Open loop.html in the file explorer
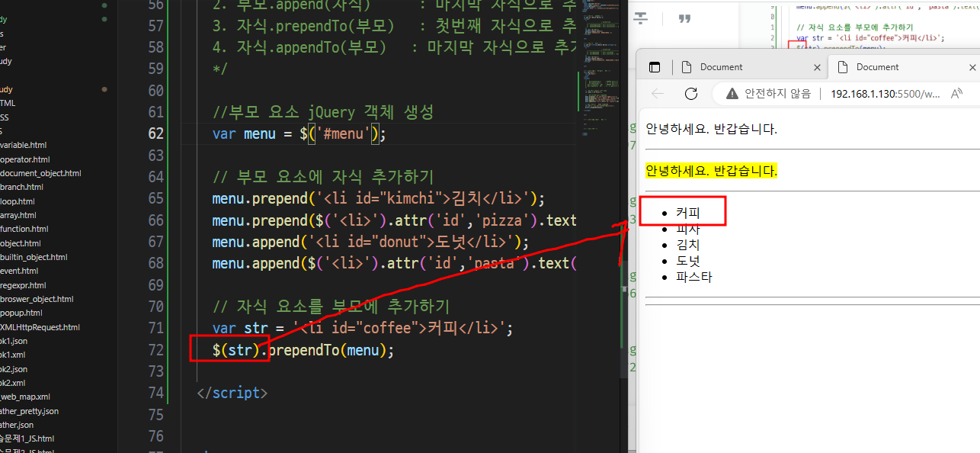Screen dimensions: 980x453 [x=18, y=201]
